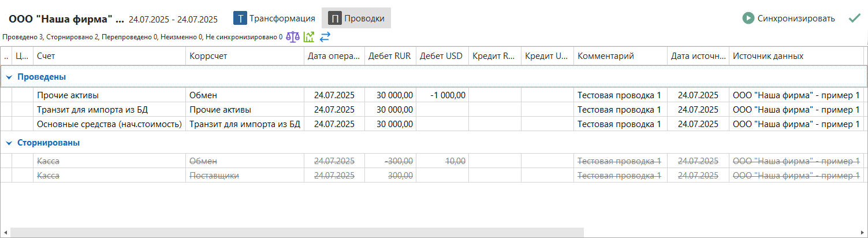The height and width of the screenshot is (238, 868).
Task: Click the green checkmark icon at top right
Action: point(855,18)
